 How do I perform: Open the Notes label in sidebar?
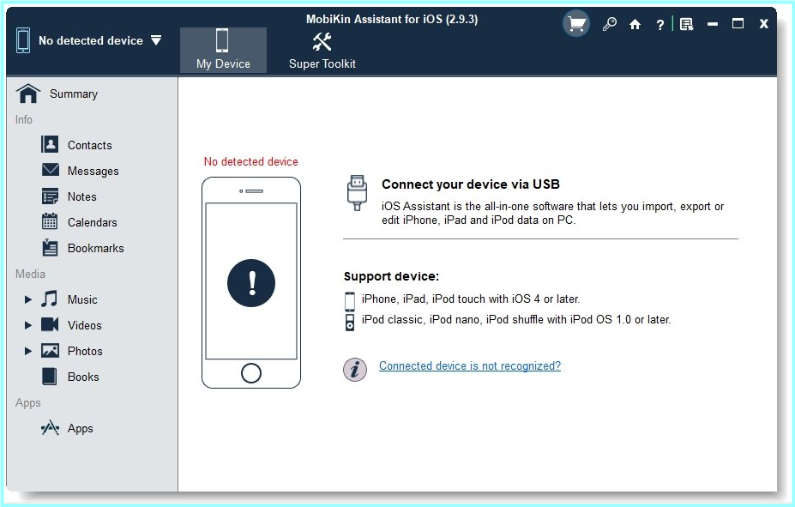point(82,197)
